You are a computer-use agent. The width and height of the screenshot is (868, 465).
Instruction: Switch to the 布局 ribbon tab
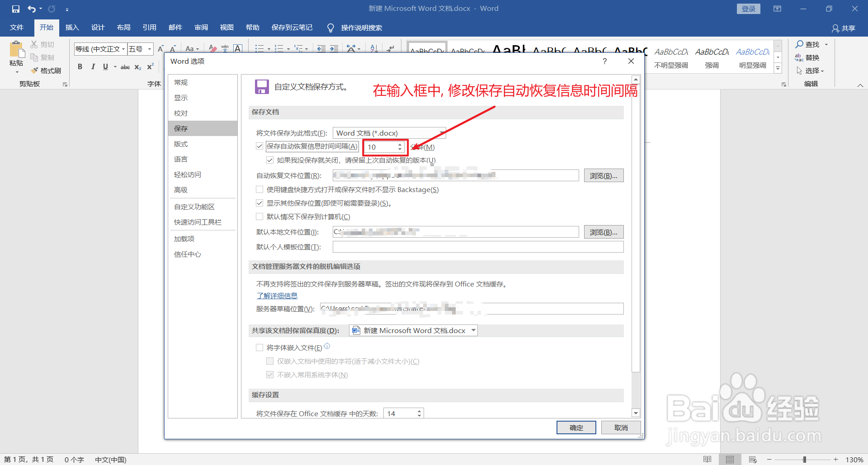click(x=124, y=28)
